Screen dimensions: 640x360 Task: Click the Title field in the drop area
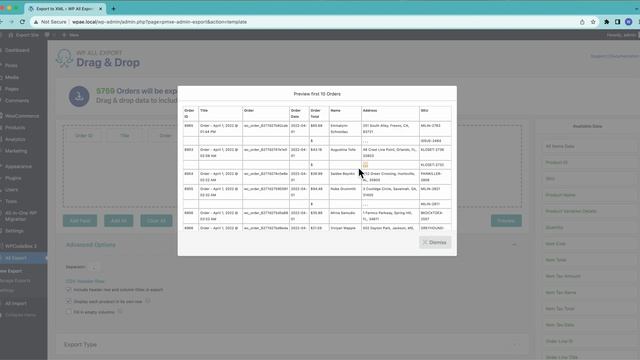point(124,136)
